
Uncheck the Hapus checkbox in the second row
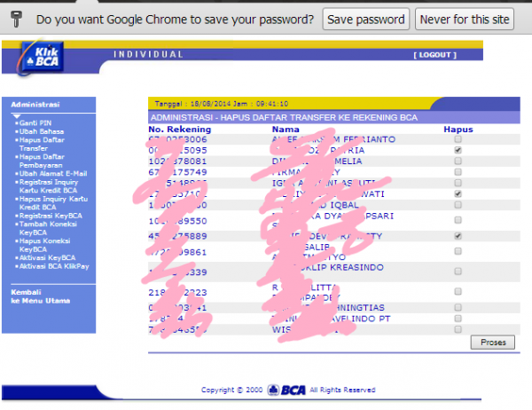pyautogui.click(x=458, y=152)
